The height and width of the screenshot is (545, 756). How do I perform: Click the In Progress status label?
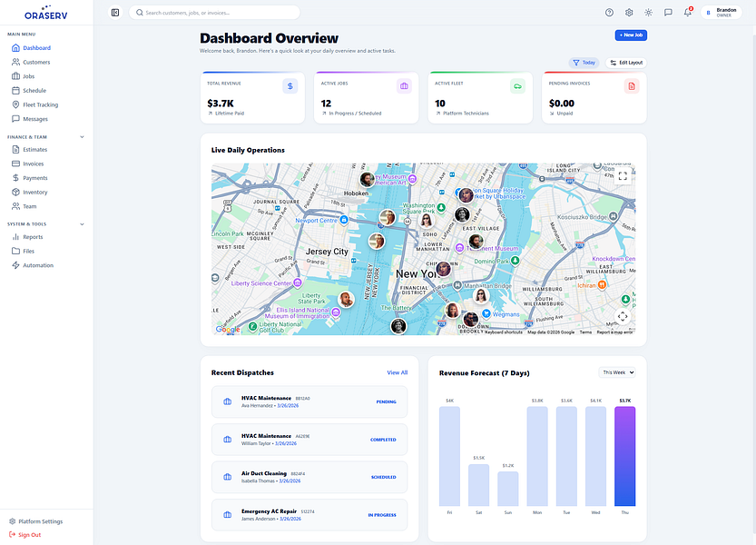tap(382, 515)
